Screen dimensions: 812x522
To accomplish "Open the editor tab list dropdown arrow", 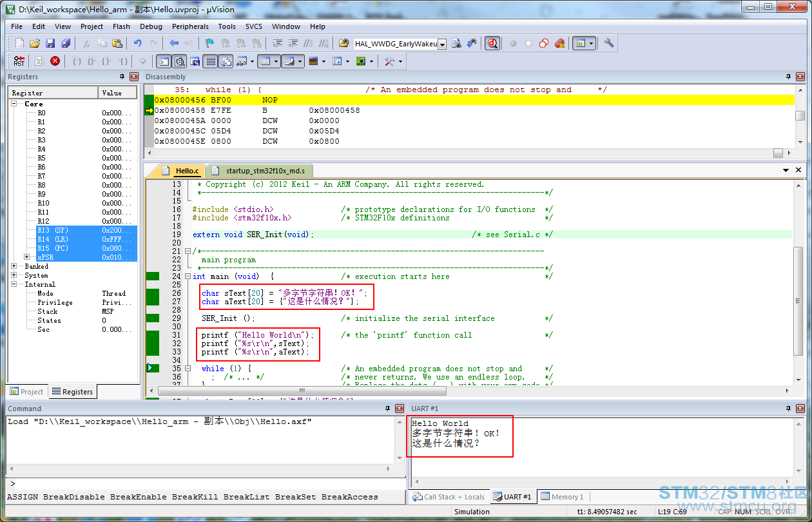I will pyautogui.click(x=786, y=170).
